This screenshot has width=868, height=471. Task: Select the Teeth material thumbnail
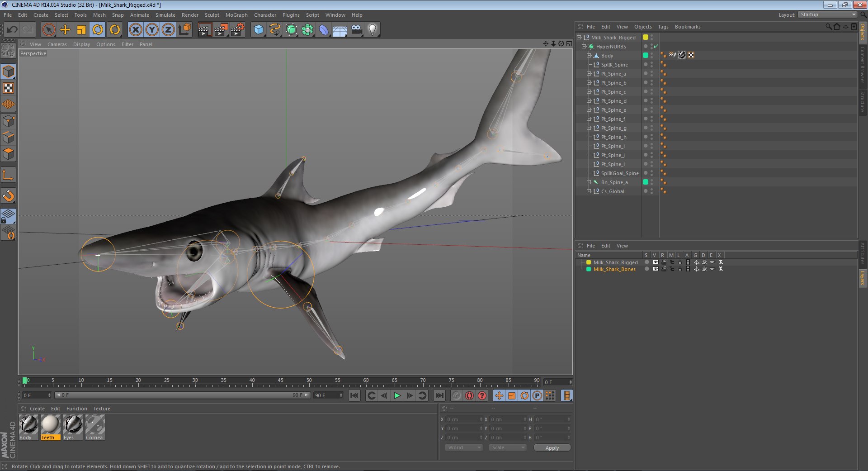pos(50,425)
